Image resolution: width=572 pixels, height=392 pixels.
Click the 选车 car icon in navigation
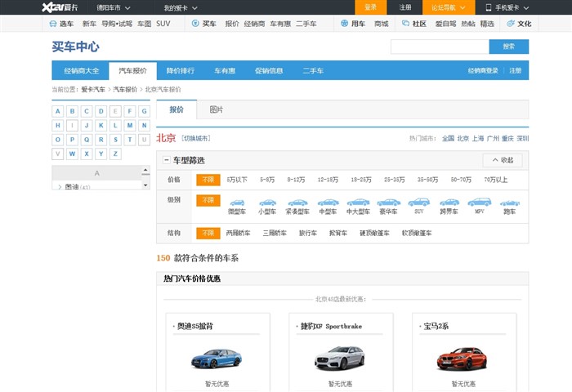click(53, 24)
